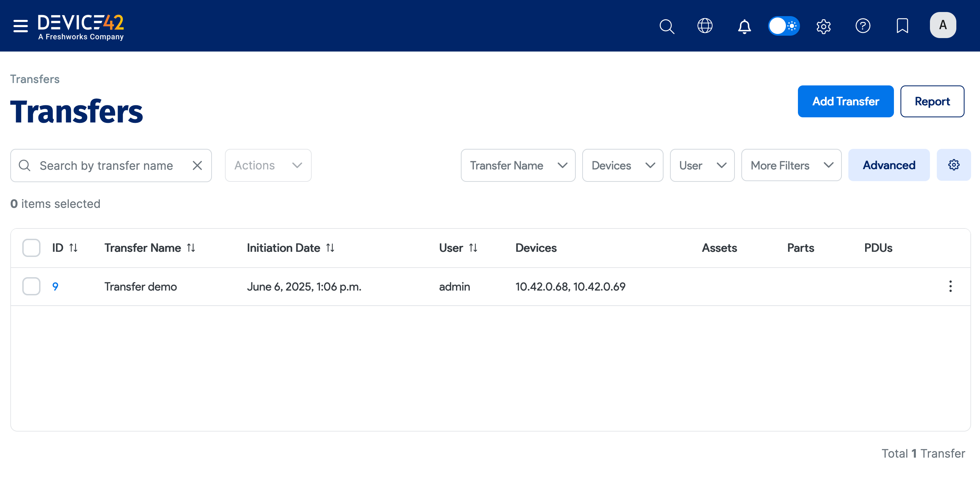Toggle dark mode switch
Viewport: 980px width, 483px height.
[x=784, y=26]
